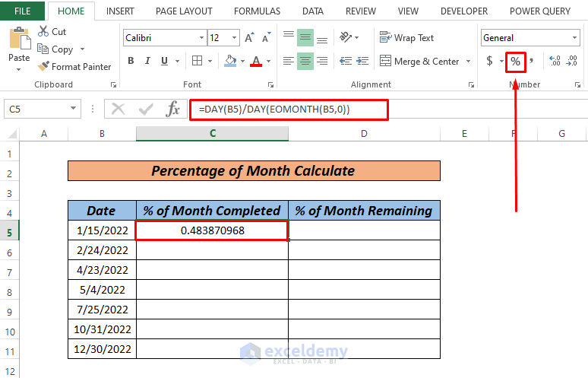Switch to the FORMULAS tab
This screenshot has height=378, width=588.
tap(257, 11)
